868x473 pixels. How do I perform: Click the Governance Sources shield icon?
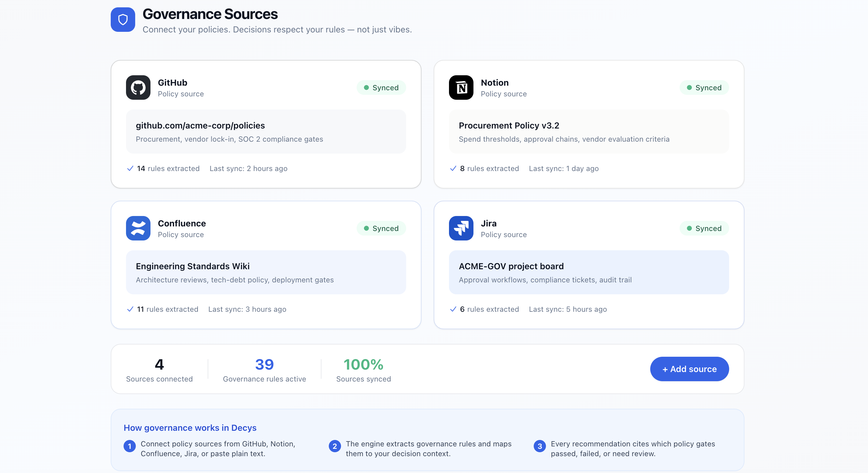[x=123, y=19]
